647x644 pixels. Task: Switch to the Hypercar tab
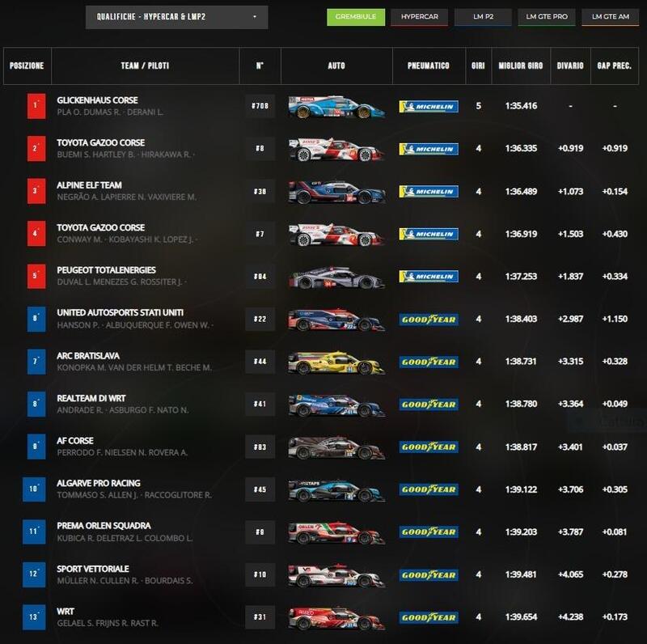418,17
